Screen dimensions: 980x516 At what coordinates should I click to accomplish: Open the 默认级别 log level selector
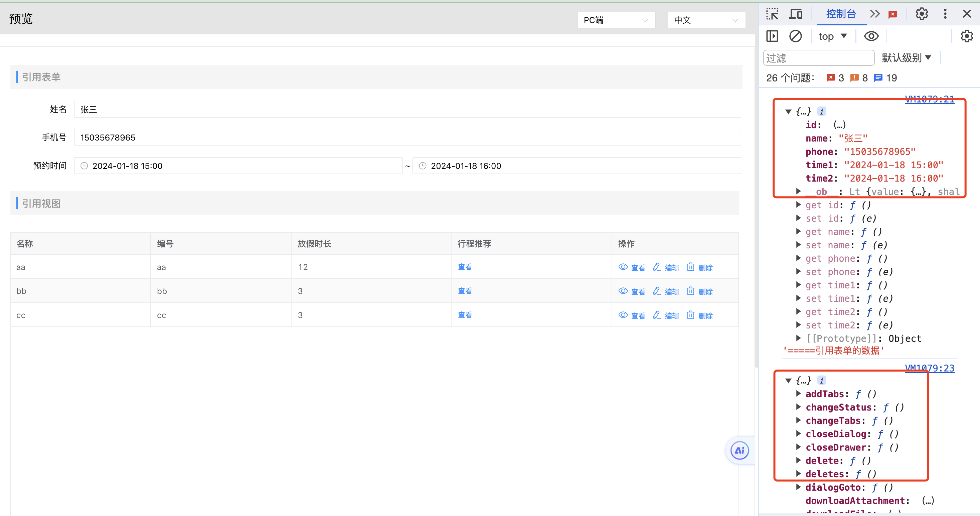click(906, 58)
